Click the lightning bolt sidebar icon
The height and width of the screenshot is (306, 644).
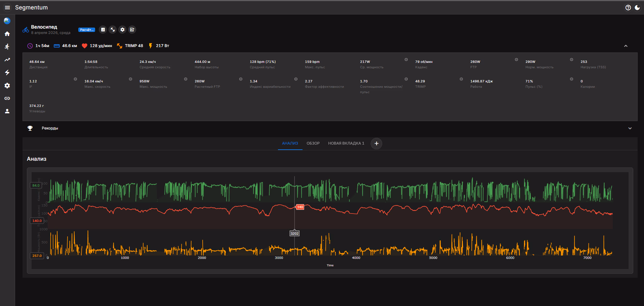[x=7, y=73]
